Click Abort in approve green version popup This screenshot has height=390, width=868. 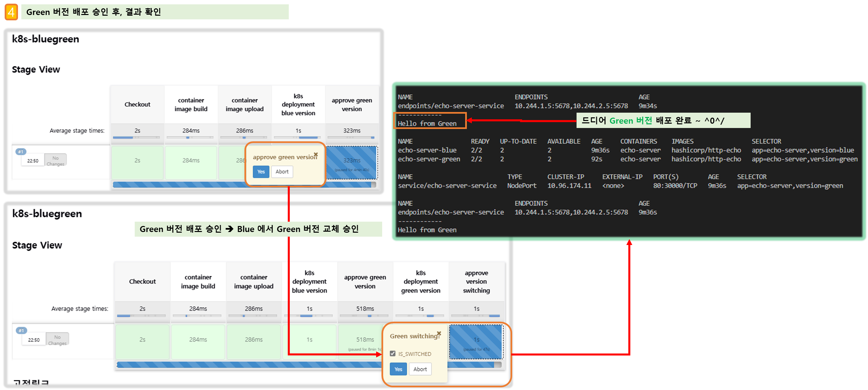click(282, 171)
